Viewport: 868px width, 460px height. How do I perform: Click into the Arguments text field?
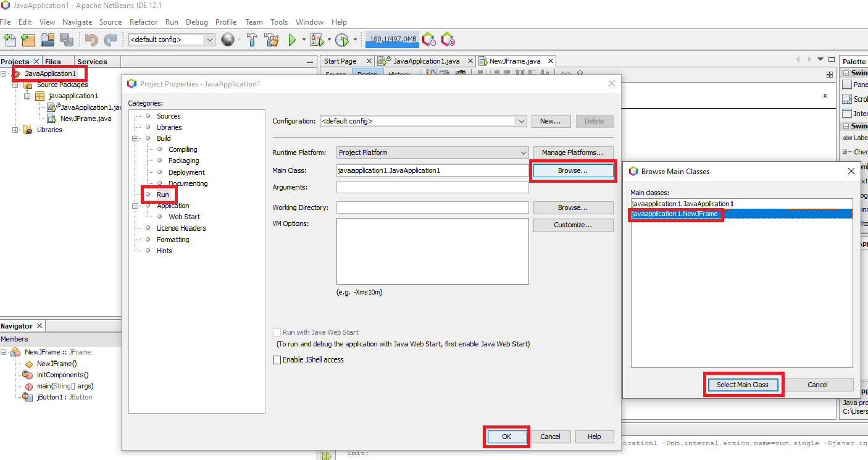click(432, 187)
